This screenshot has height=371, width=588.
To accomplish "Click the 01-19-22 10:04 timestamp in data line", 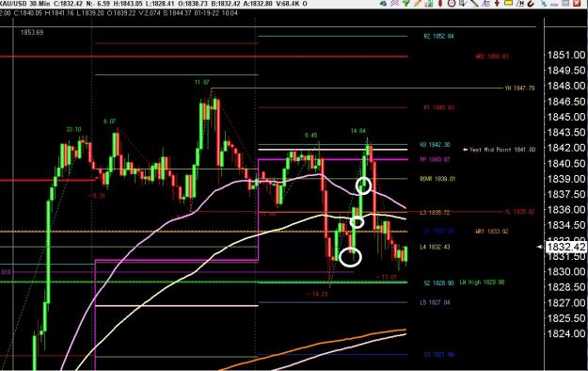I will 216,13.
